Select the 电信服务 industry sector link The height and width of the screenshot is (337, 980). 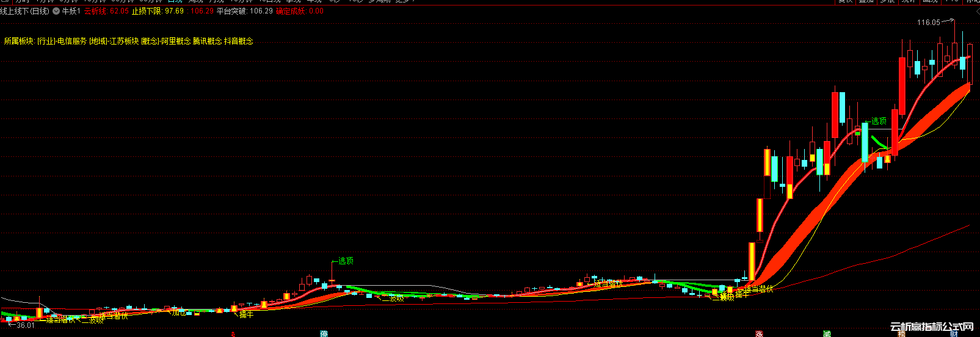(71, 42)
